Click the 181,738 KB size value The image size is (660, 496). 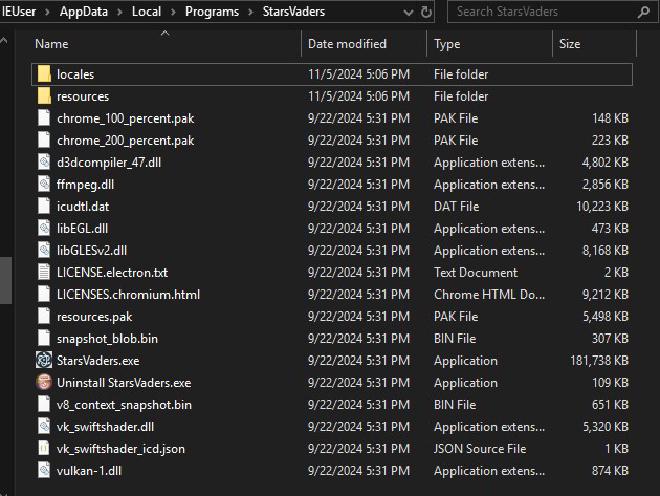tap(599, 360)
